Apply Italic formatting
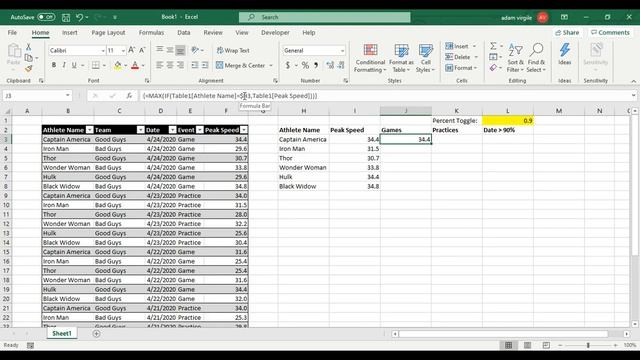This screenshot has width=640, height=360. pyautogui.click(x=64, y=65)
